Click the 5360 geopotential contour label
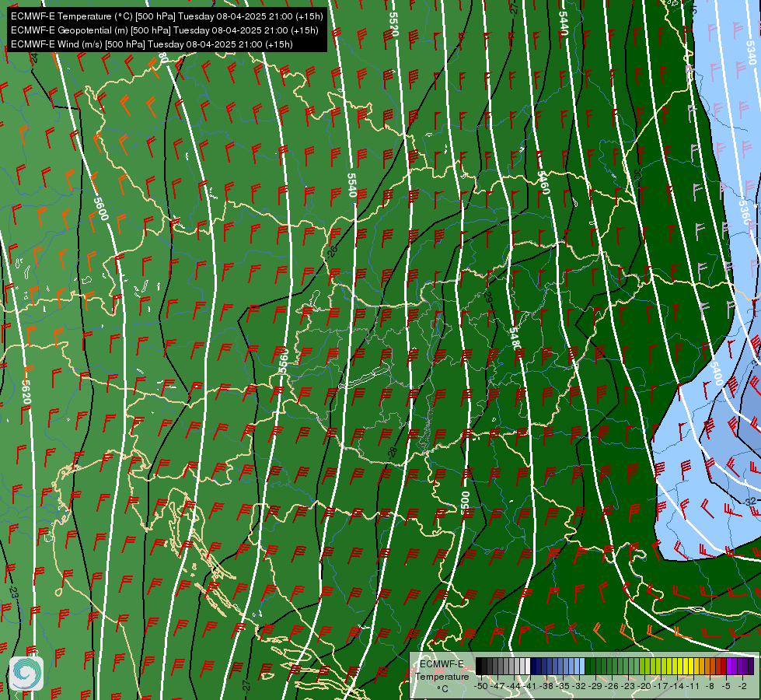Screen dimensions: 761x700 click(744, 213)
